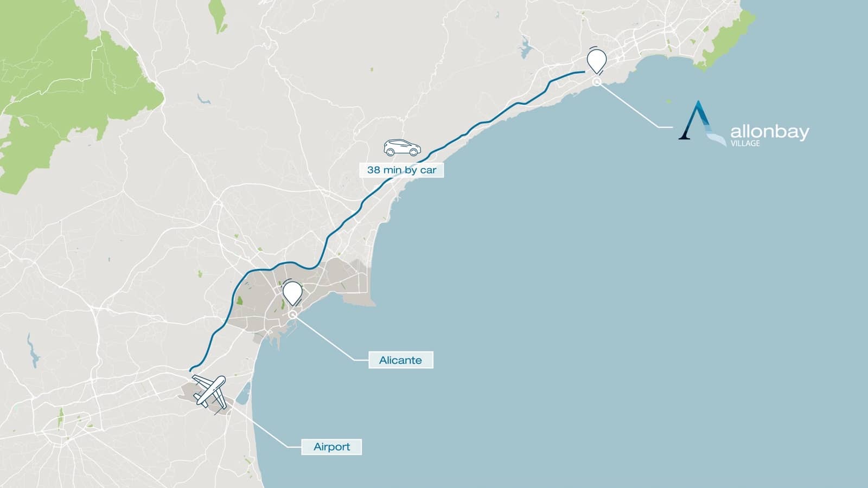Image resolution: width=868 pixels, height=488 pixels.
Task: Click the airplane icon at the airport
Action: [210, 391]
